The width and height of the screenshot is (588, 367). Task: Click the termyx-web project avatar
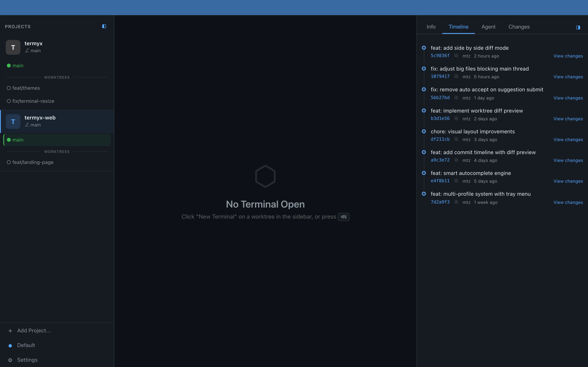(x=13, y=121)
